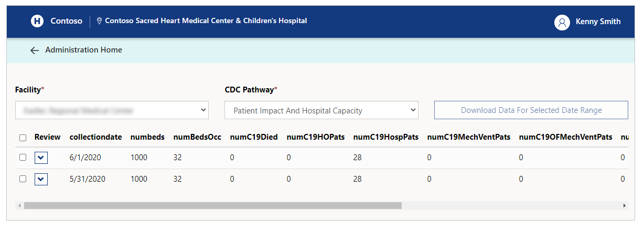Expand the Review chevron for 6/1/2020 row
Image resolution: width=644 pixels, height=230 pixels.
pyautogui.click(x=41, y=158)
